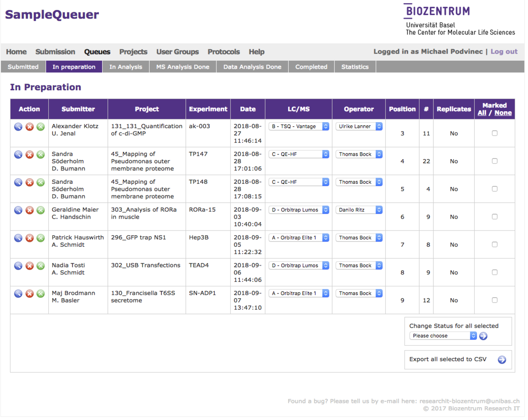Screen dimensions: 528x420
Task: Tick the checkbox for experiment RORa-15
Action: pos(495,217)
